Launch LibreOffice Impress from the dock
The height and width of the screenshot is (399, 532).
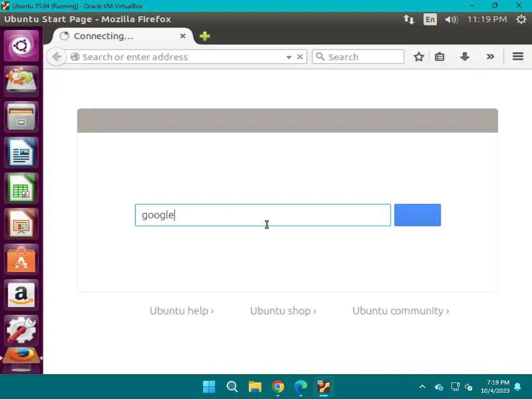pyautogui.click(x=21, y=223)
